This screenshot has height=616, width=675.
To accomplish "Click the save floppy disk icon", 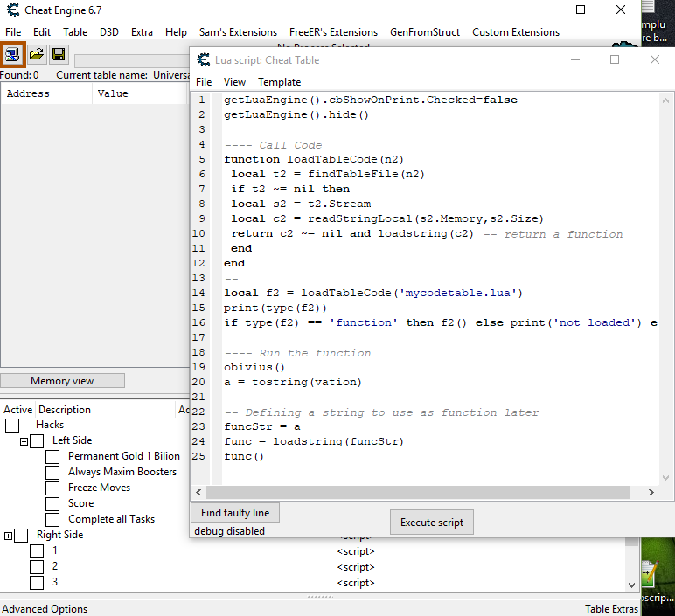I will click(x=59, y=54).
